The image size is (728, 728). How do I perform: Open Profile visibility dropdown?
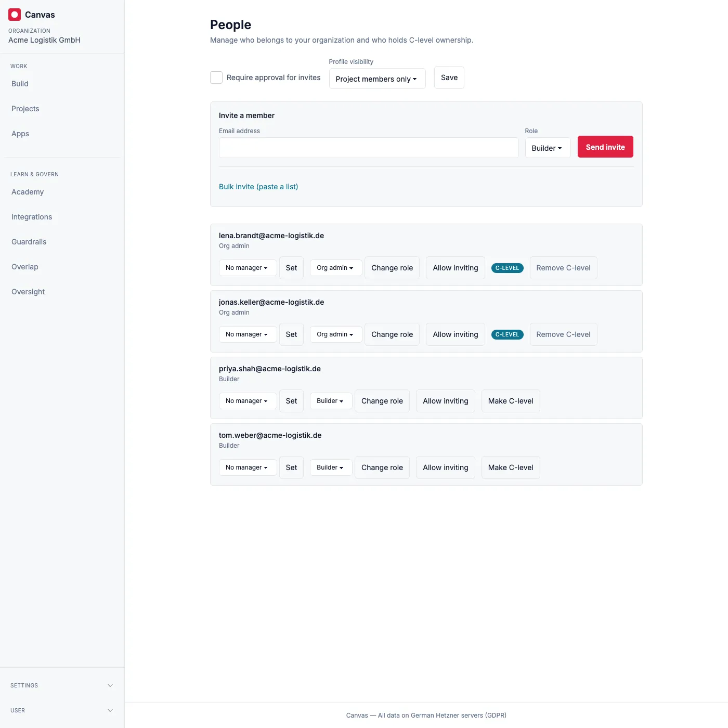(x=377, y=79)
